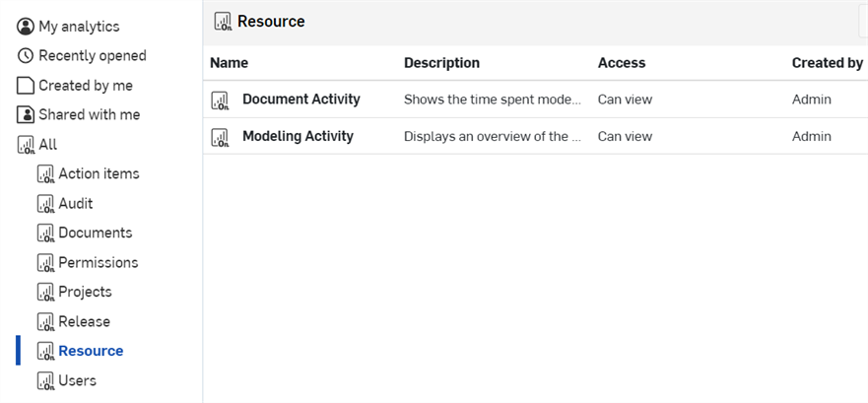Click the Document Activity report icon
The width and height of the screenshot is (868, 403).
pyautogui.click(x=220, y=100)
